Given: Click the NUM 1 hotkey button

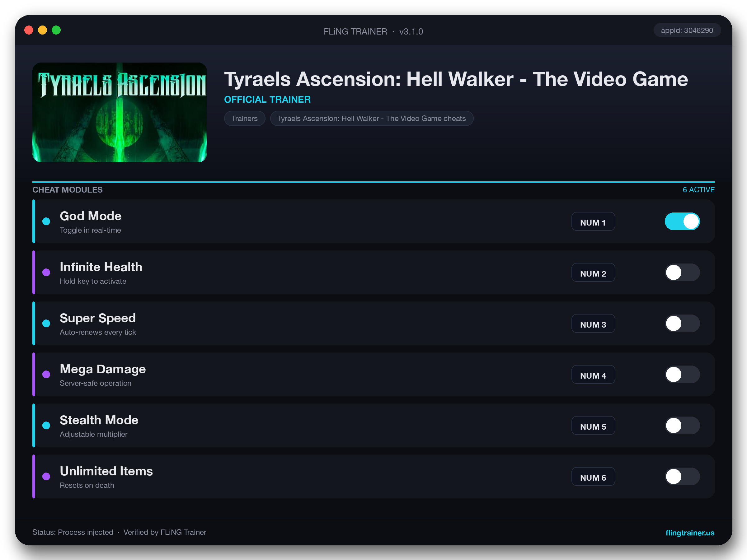Looking at the screenshot, I should (593, 222).
